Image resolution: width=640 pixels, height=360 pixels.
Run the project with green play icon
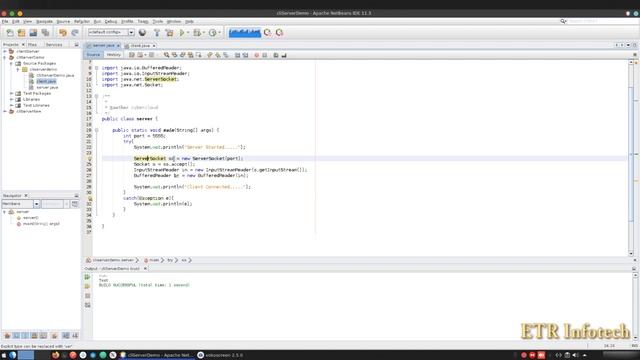click(x=182, y=33)
